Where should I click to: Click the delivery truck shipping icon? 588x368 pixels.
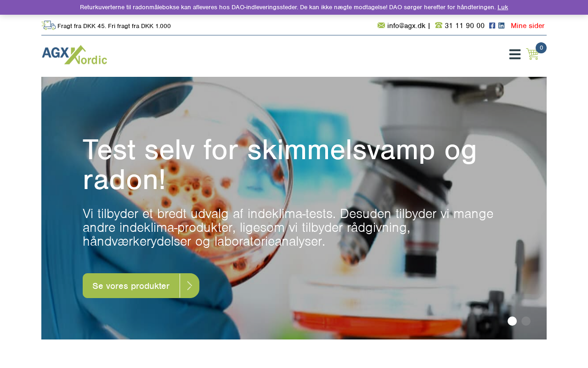[48, 25]
